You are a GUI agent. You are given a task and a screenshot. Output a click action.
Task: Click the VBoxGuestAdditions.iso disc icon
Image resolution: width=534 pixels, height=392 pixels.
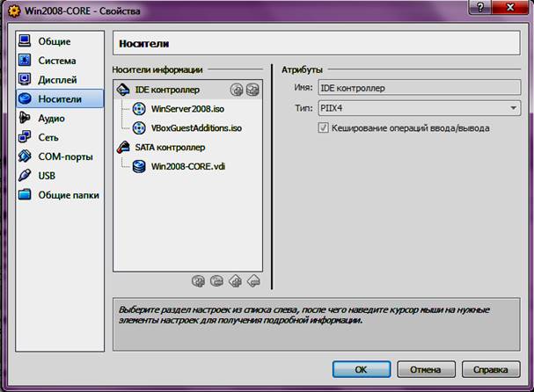tap(139, 128)
